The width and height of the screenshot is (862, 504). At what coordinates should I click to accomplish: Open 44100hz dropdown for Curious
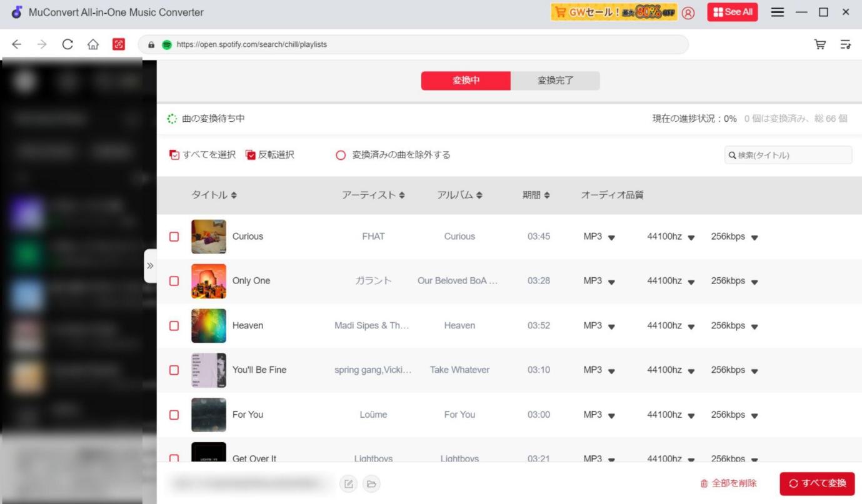pos(671,237)
